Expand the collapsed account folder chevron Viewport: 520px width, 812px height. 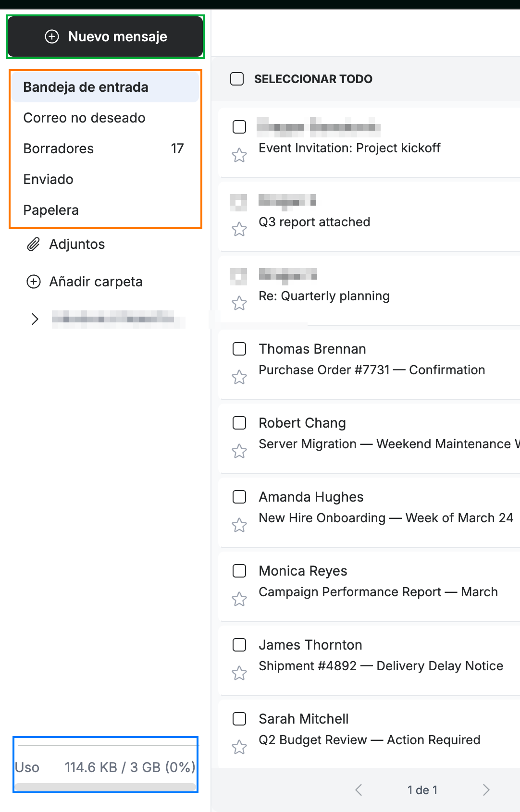35,319
